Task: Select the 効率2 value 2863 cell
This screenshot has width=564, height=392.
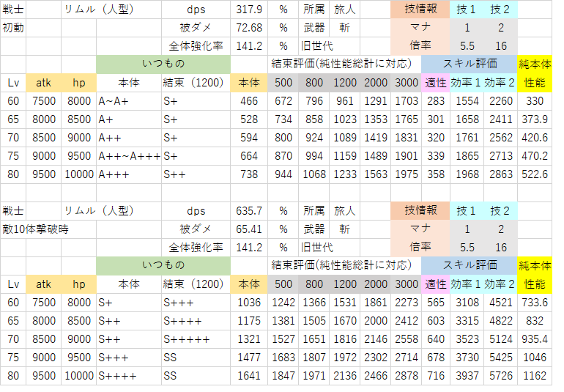Action: pyautogui.click(x=501, y=174)
